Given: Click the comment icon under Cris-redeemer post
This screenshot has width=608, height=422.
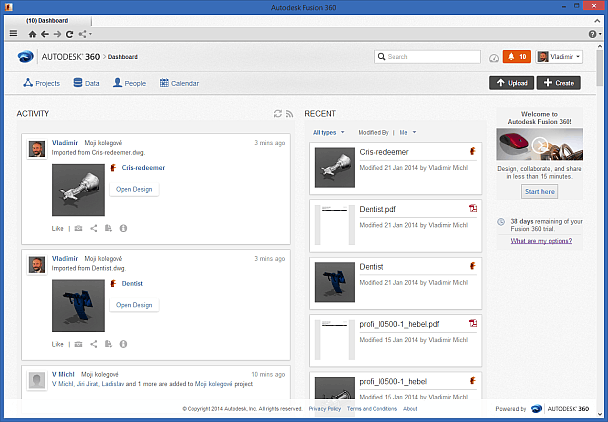Looking at the screenshot, I should pos(78,228).
